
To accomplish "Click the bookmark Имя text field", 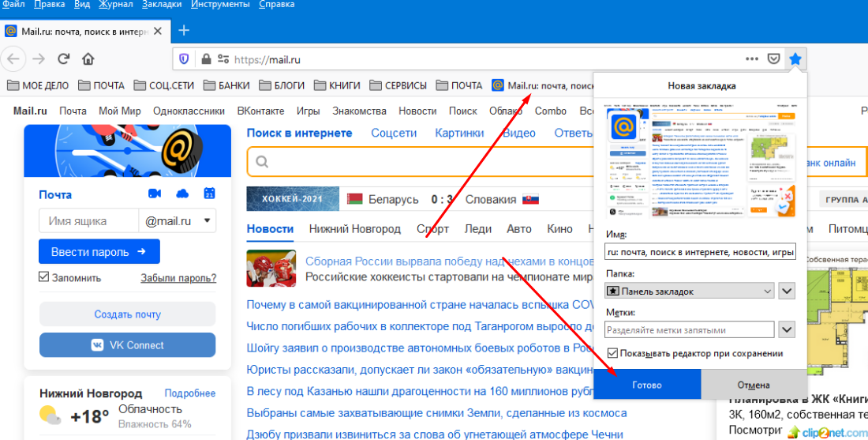I will (x=700, y=252).
